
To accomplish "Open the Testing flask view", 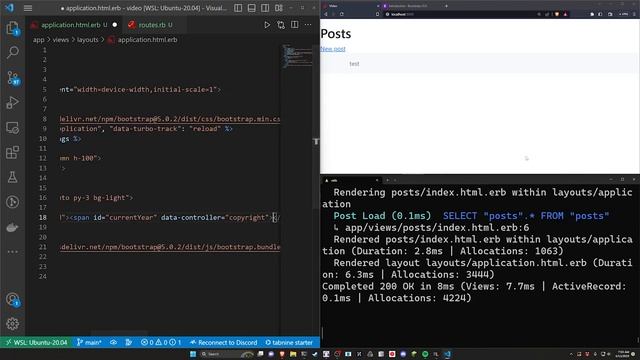I will pos(13,177).
